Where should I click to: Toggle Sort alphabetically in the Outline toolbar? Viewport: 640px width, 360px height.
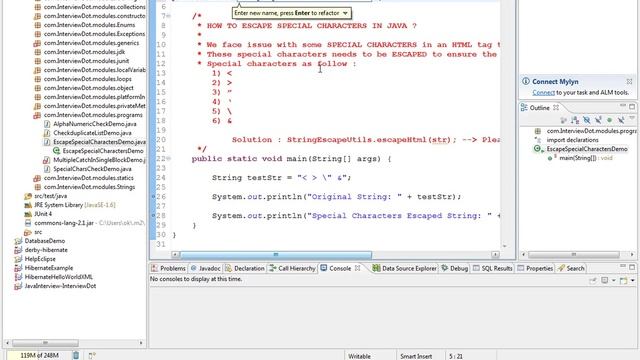[575, 120]
